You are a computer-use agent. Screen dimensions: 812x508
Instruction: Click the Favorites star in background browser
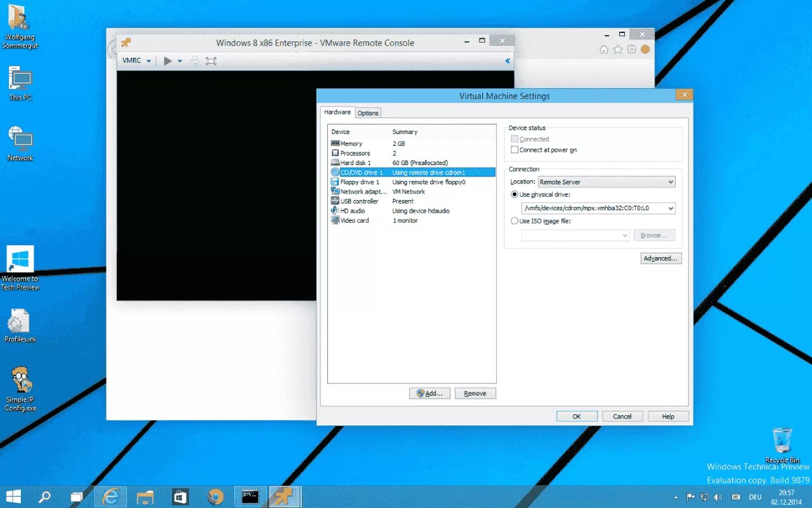[x=618, y=50]
